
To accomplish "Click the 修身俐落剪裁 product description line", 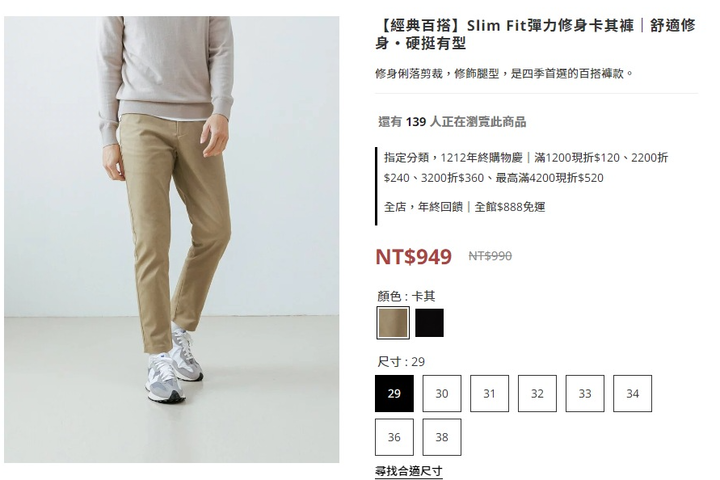I will pos(504,73).
